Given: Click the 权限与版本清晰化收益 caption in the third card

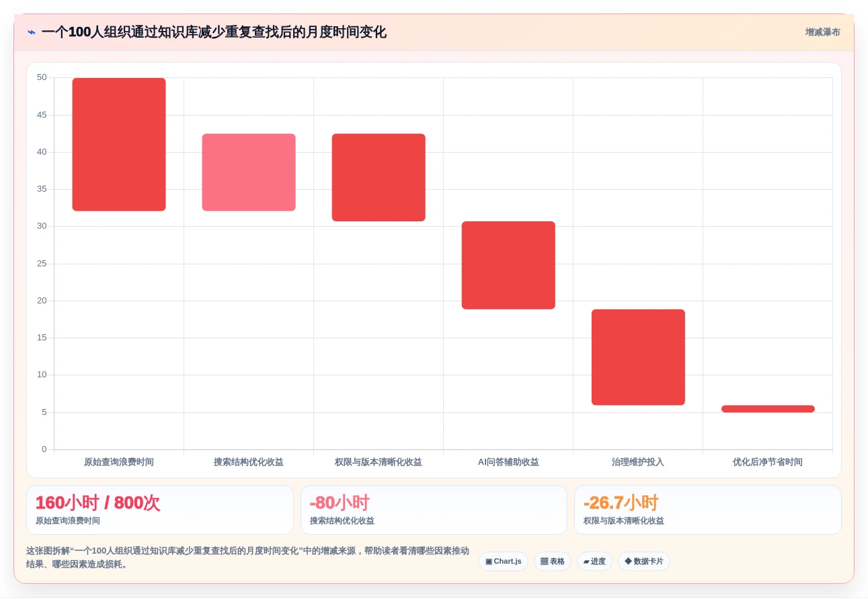Looking at the screenshot, I should pyautogui.click(x=624, y=521).
